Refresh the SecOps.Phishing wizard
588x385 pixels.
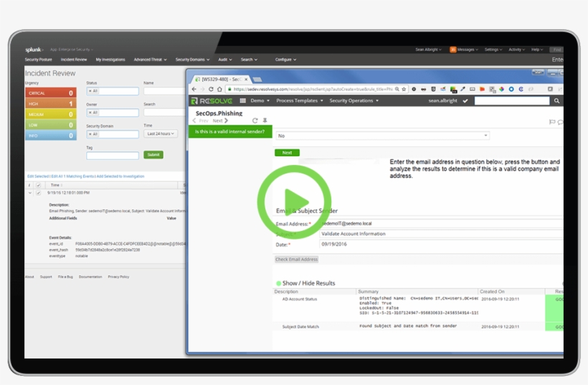point(255,120)
